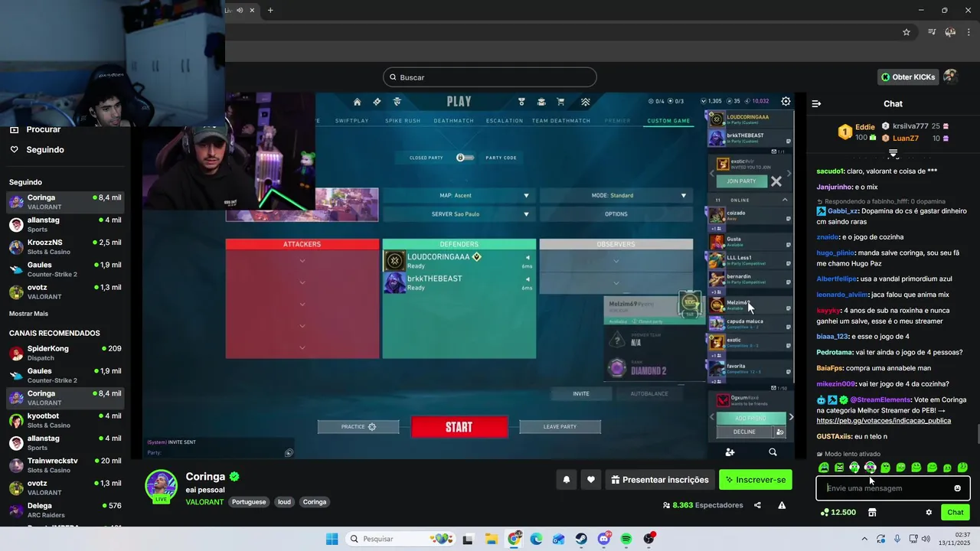This screenshot has height=551, width=980.
Task: Click the Buscar search field
Action: [x=490, y=77]
